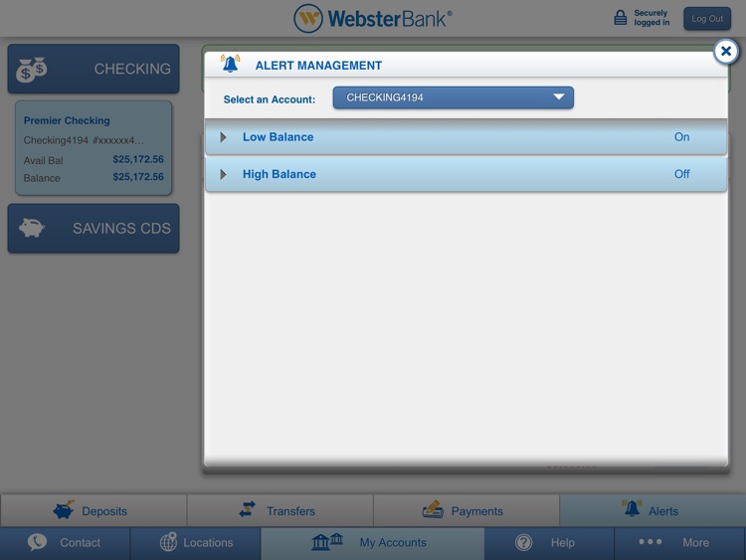Open the My Accounts tab
This screenshot has width=746, height=560.
[x=373, y=543]
